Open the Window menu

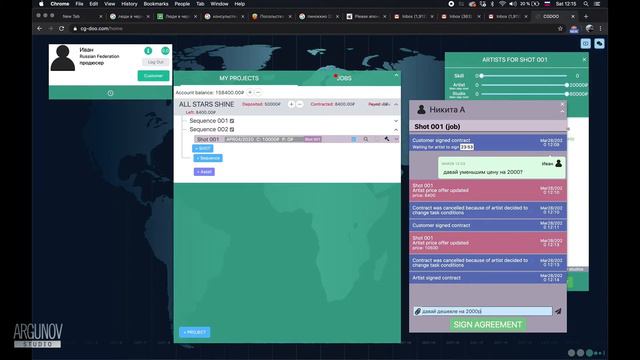pyautogui.click(x=219, y=4)
